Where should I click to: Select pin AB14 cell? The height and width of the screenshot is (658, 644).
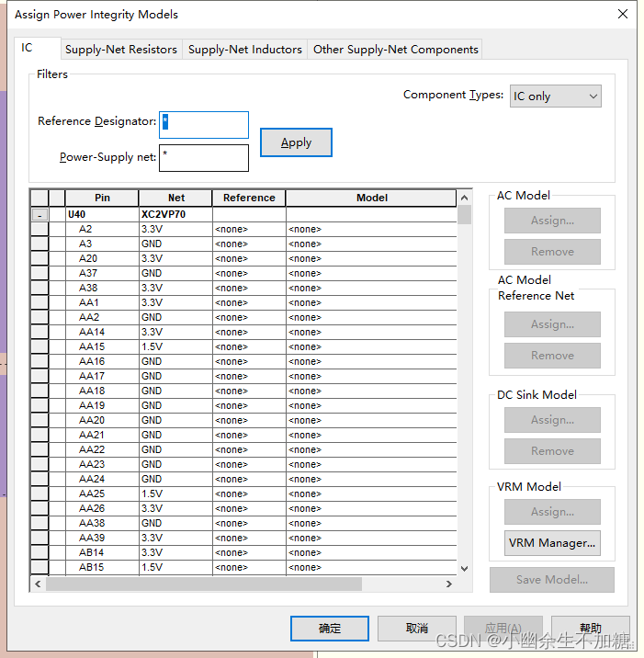click(102, 552)
